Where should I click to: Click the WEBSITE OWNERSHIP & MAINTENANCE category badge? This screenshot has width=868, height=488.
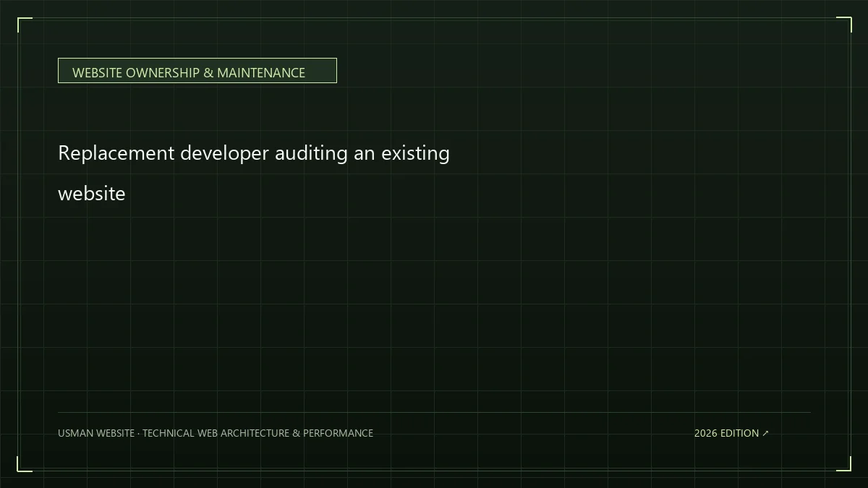(x=197, y=71)
